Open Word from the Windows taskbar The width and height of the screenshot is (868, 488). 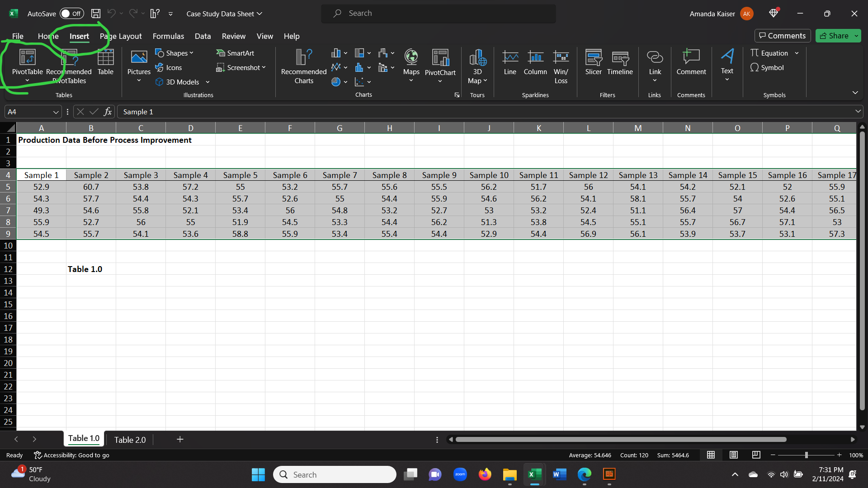(x=559, y=474)
